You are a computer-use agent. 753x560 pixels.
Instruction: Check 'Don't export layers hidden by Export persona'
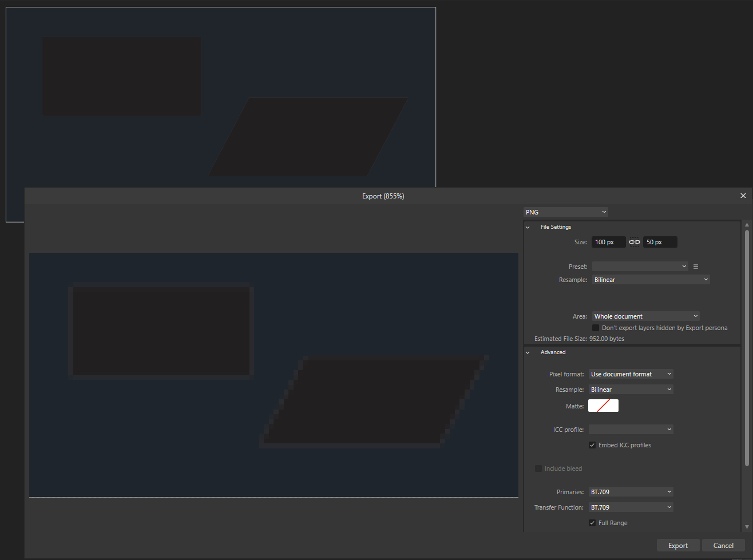pyautogui.click(x=595, y=327)
